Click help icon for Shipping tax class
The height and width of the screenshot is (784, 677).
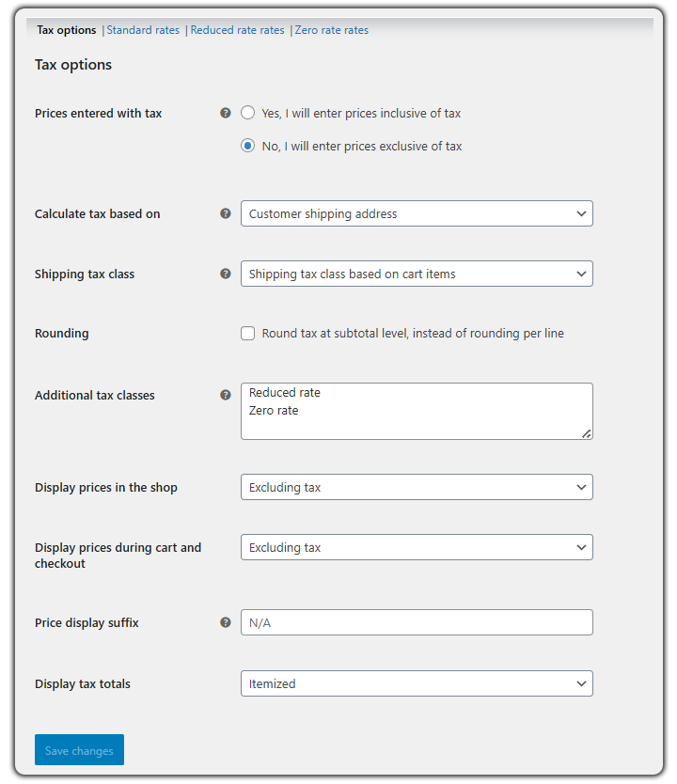(226, 274)
